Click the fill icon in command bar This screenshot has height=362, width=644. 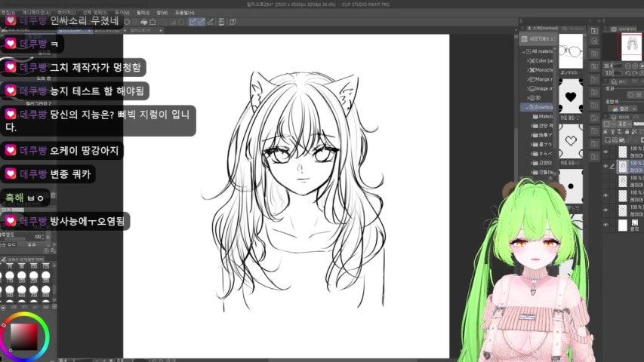tap(143, 21)
